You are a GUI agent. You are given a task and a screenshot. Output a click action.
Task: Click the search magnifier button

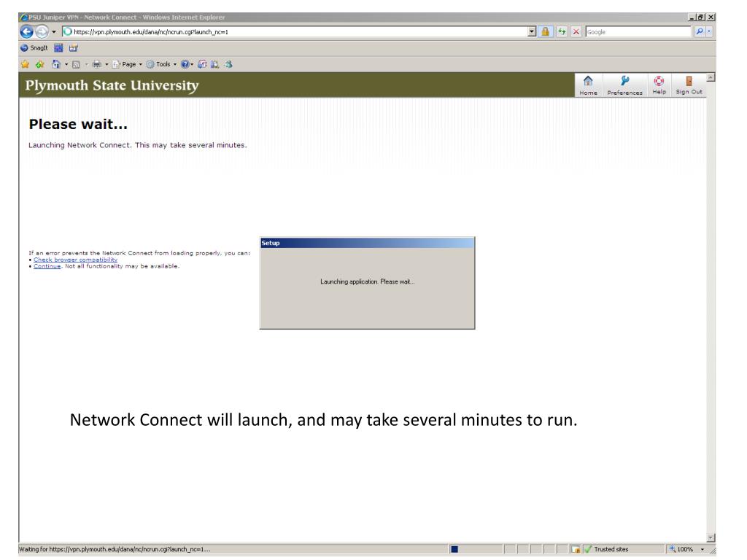699,32
